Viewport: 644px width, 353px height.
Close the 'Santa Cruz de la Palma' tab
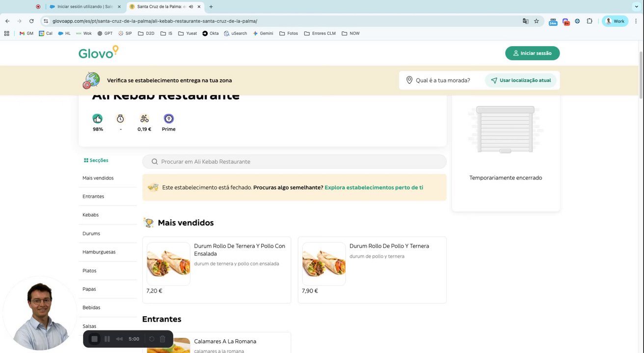click(x=199, y=7)
